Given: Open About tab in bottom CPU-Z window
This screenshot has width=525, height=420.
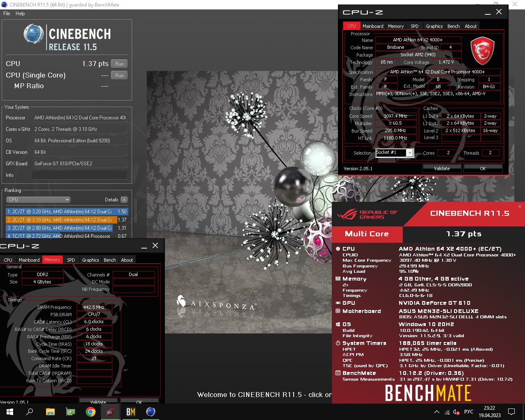Looking at the screenshot, I should (127, 260).
